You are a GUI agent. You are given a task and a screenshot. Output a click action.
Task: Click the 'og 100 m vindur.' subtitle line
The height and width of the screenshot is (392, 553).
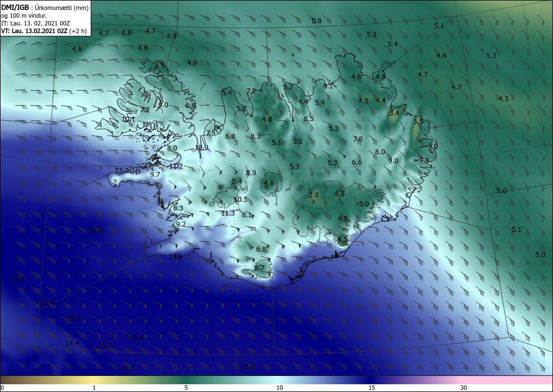coord(24,15)
